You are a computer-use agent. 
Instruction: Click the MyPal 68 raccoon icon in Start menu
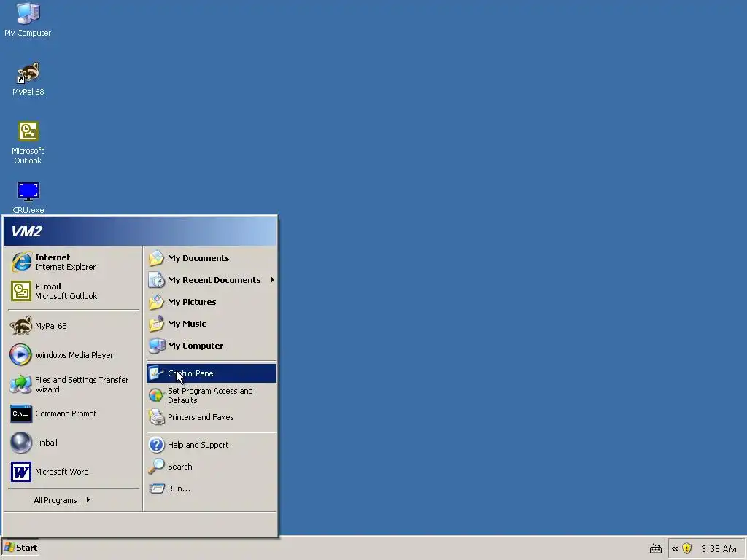[21, 326]
